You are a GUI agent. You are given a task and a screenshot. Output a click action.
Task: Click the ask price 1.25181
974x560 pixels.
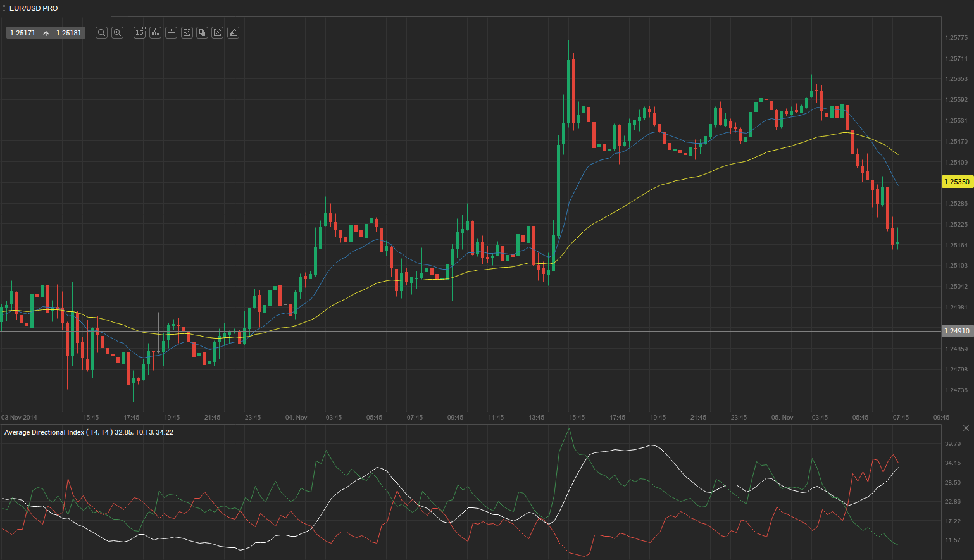(x=68, y=33)
